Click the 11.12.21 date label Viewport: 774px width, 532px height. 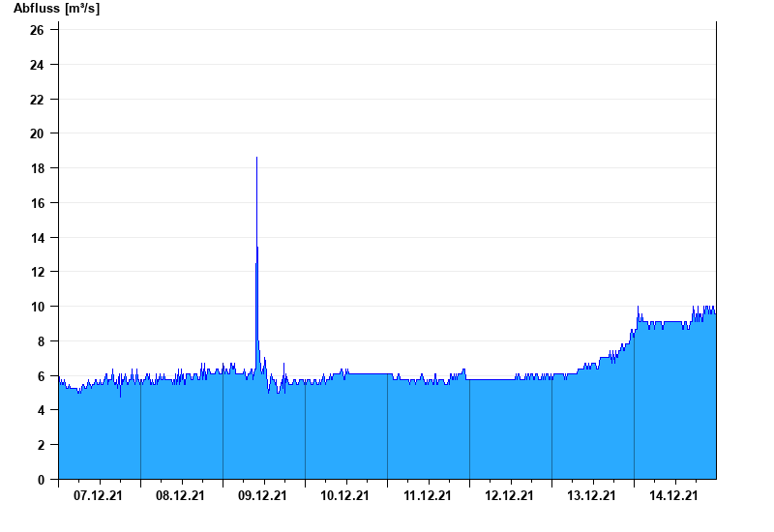click(x=427, y=495)
